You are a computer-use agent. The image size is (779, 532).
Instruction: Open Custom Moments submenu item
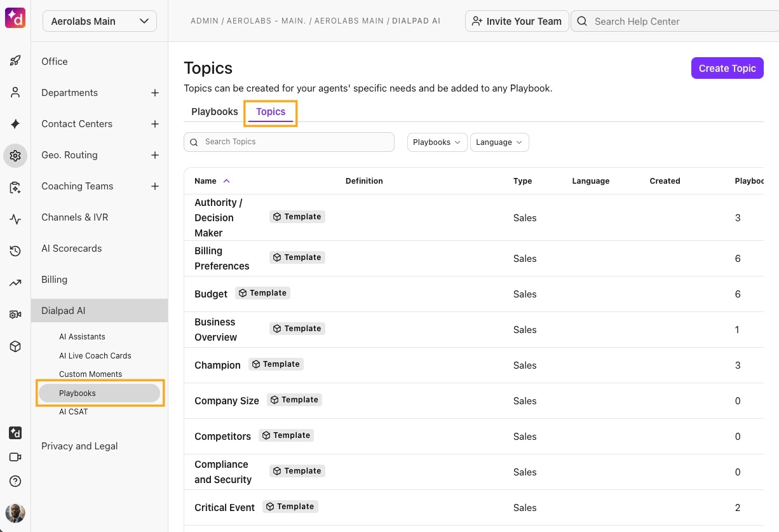[91, 374]
